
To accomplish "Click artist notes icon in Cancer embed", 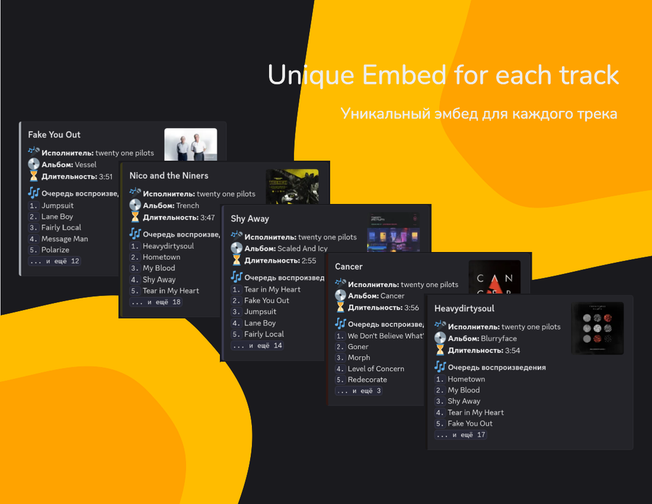I will [340, 283].
